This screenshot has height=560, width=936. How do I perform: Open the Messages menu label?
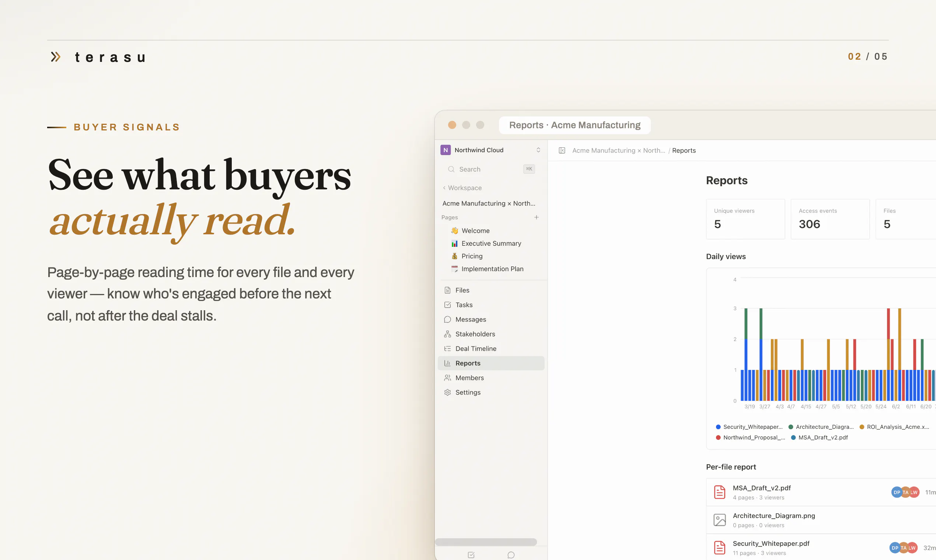click(x=471, y=320)
